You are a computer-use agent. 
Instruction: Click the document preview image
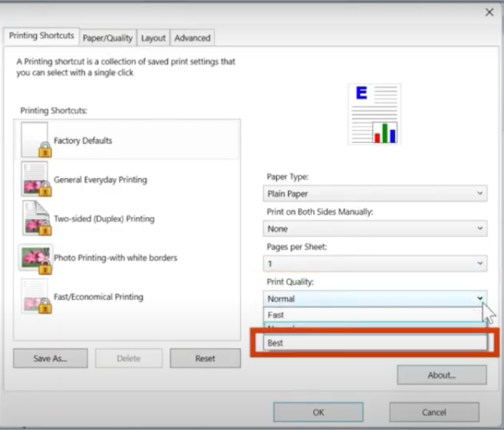click(x=375, y=114)
